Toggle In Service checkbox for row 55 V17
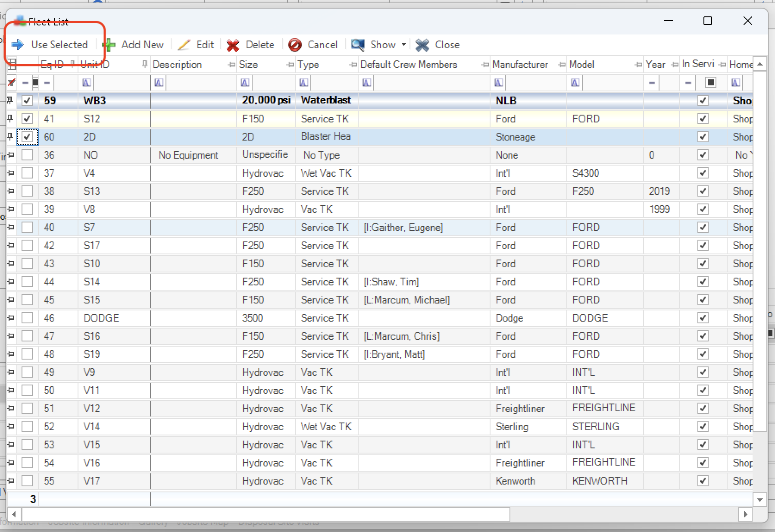The image size is (775, 532). 703,481
